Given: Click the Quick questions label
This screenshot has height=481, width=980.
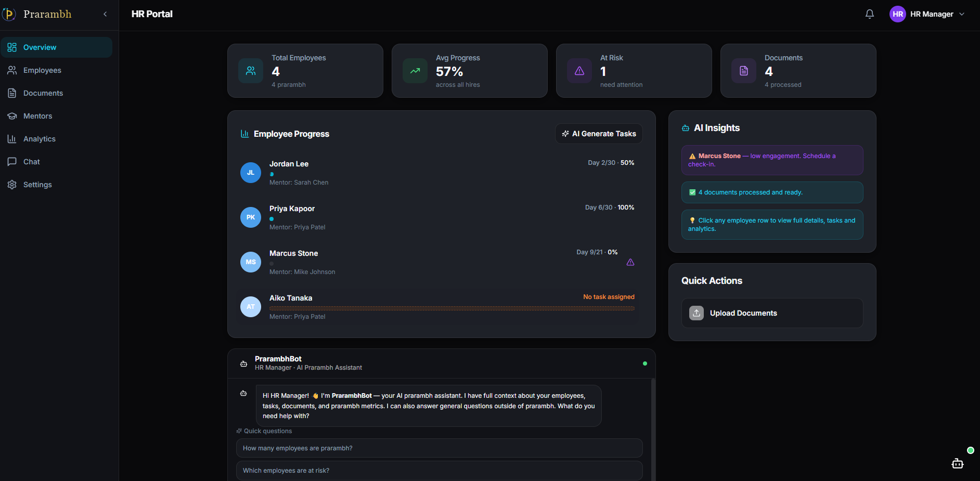Looking at the screenshot, I should (264, 431).
